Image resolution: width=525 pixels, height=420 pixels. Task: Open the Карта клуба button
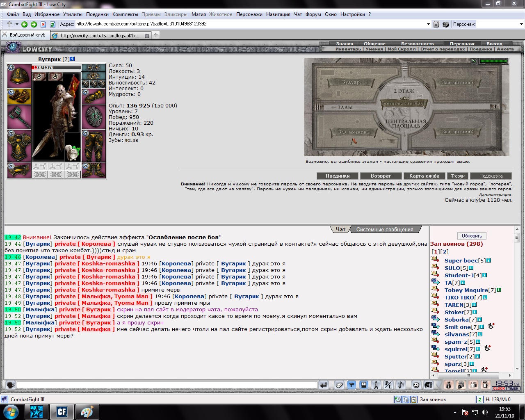(x=424, y=176)
